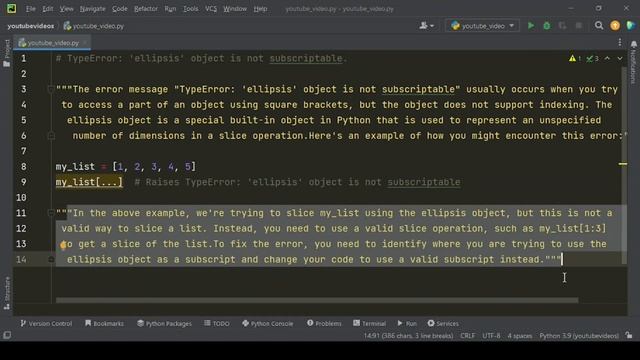Image resolution: width=640 pixels, height=360 pixels.
Task: Open Search Everywhere magnifier icon
Action: click(x=599, y=26)
